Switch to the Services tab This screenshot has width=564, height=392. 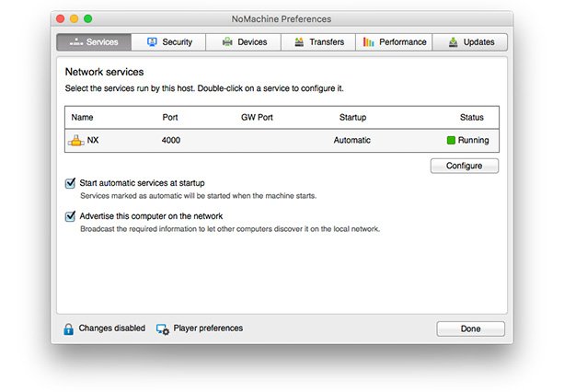[94, 42]
